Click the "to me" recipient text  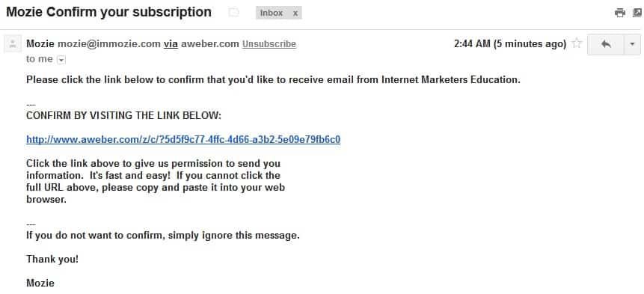tap(40, 59)
